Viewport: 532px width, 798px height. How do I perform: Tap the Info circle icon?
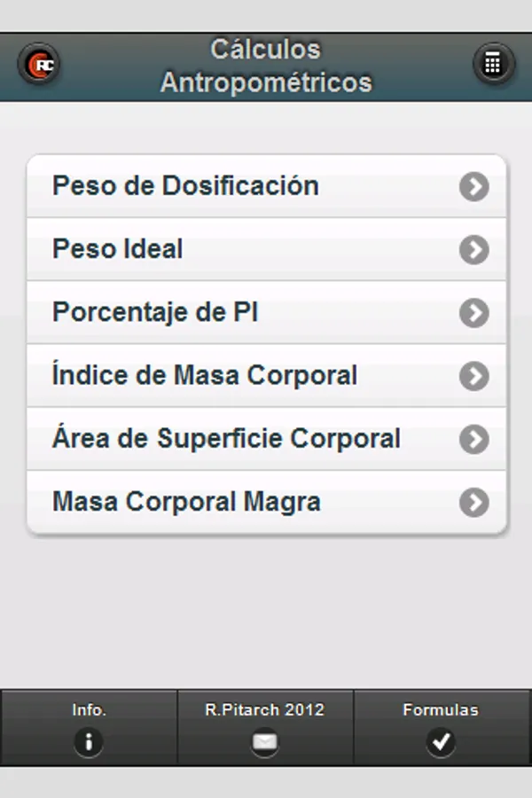[88, 742]
